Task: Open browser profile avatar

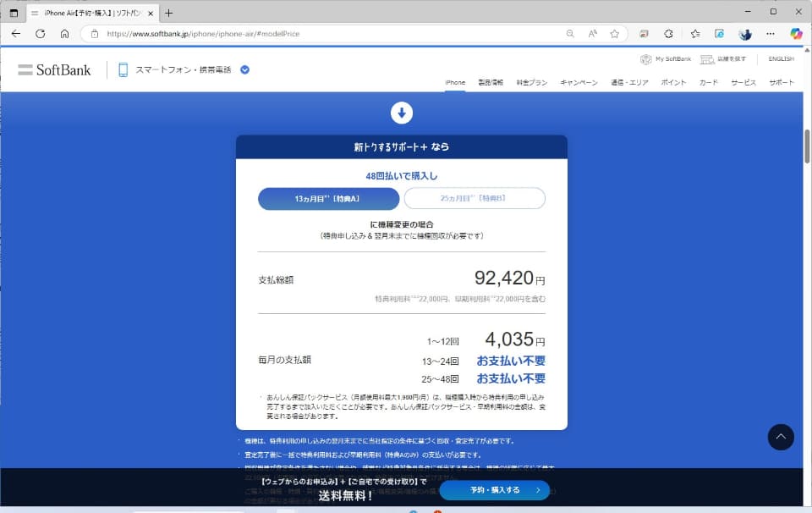Action: click(x=745, y=34)
